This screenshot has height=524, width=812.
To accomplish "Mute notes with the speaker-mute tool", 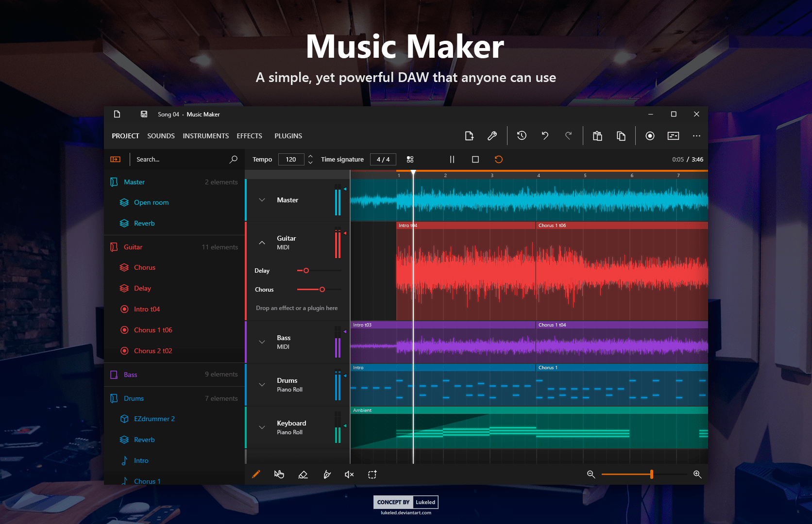I will click(x=349, y=475).
